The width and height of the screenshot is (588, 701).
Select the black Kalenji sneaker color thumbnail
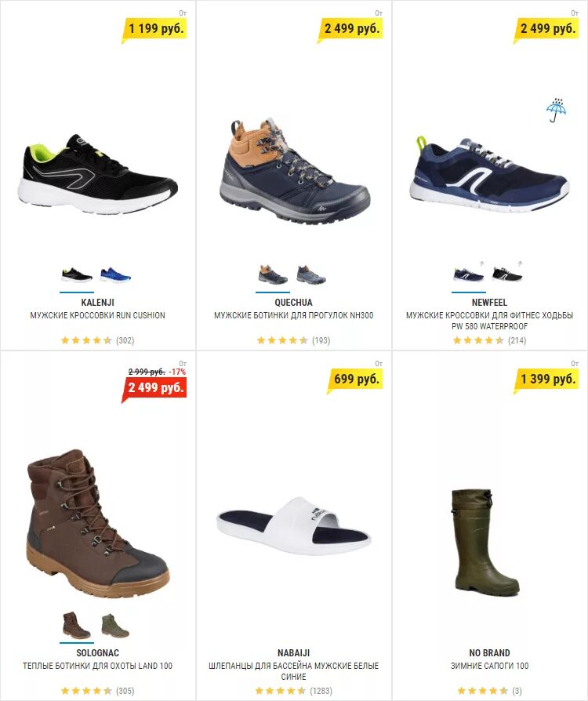77,275
